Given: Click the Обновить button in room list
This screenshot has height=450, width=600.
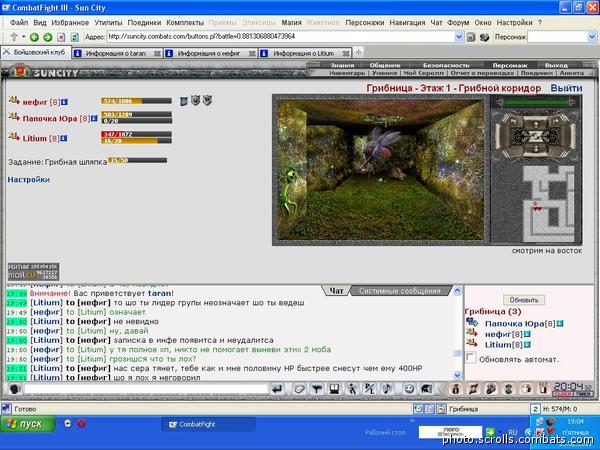Looking at the screenshot, I should 524,300.
